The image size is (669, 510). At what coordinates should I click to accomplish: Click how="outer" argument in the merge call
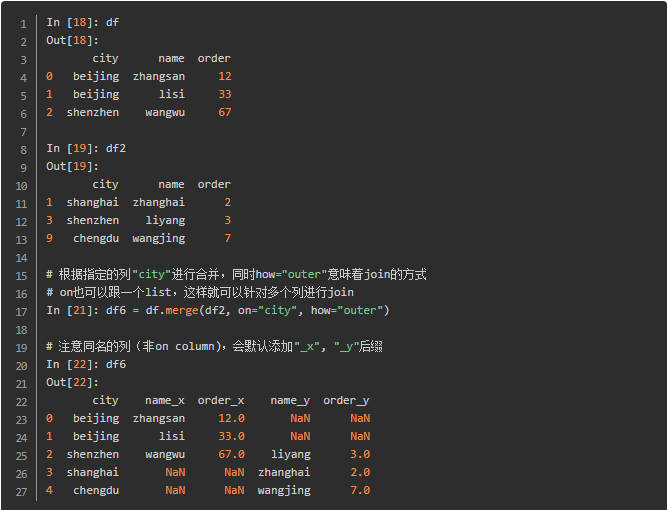pos(347,310)
